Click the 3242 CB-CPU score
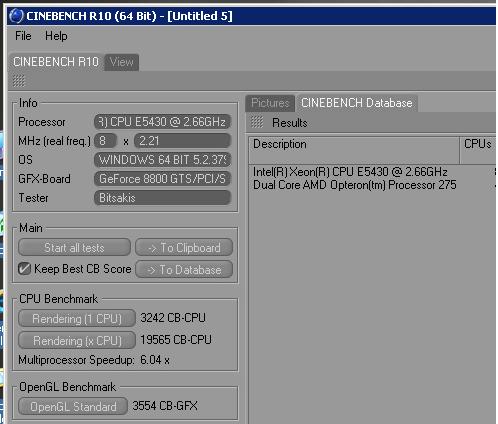This screenshot has width=498, height=424. (173, 318)
